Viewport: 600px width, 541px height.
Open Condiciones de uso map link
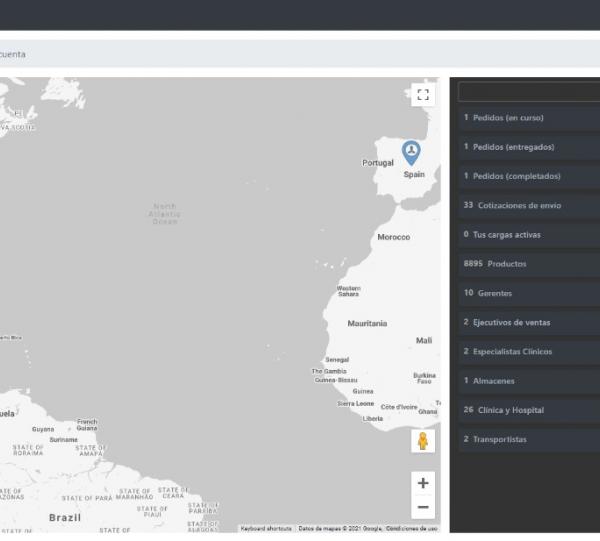[x=412, y=528]
